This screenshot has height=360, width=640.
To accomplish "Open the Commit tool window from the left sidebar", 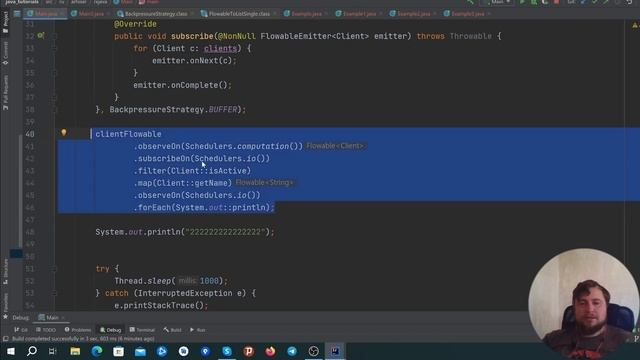I will pos(5,53).
